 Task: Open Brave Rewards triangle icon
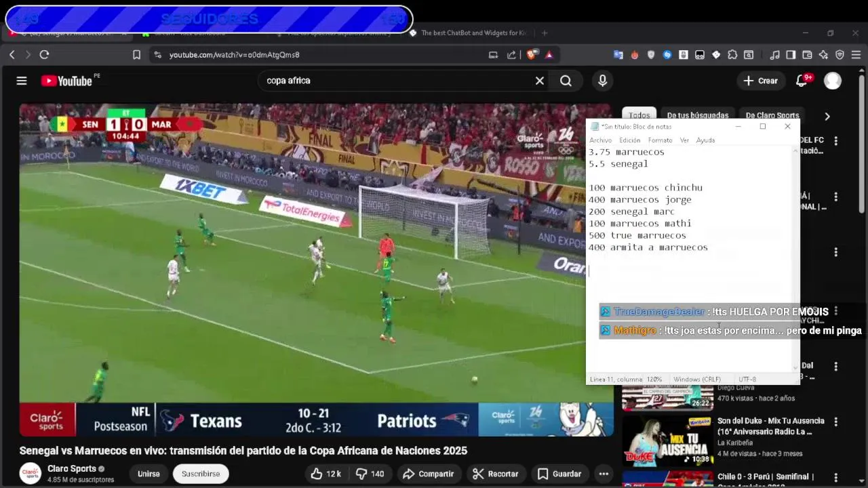549,55
